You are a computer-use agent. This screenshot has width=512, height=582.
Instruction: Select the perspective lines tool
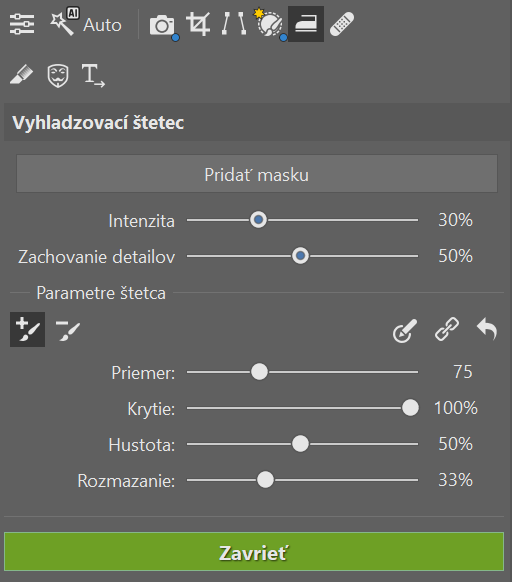pyautogui.click(x=234, y=24)
